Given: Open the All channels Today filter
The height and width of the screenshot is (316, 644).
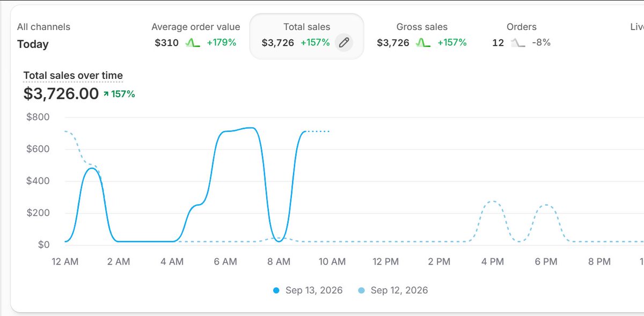Looking at the screenshot, I should 43,35.
